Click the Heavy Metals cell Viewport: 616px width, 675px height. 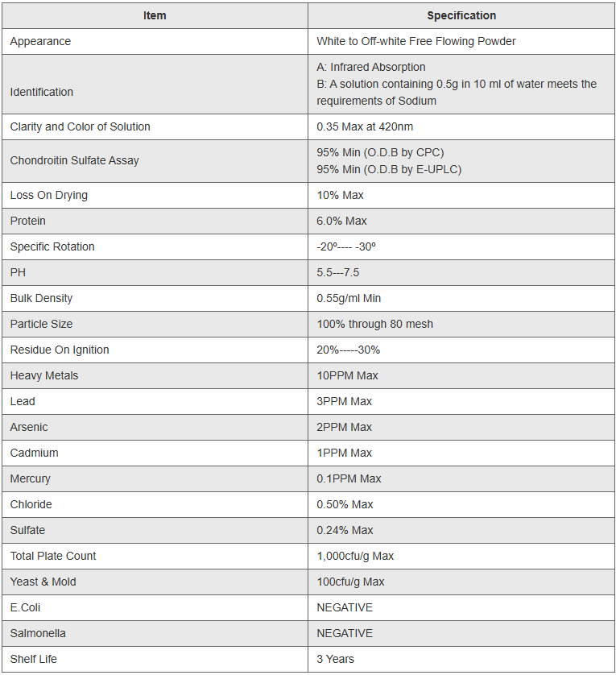point(44,375)
